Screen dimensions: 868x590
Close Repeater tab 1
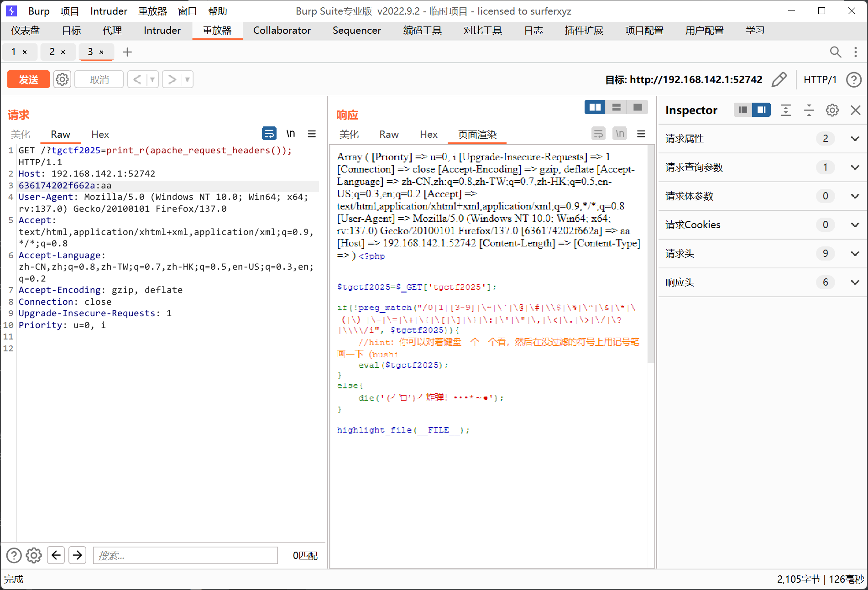click(25, 52)
